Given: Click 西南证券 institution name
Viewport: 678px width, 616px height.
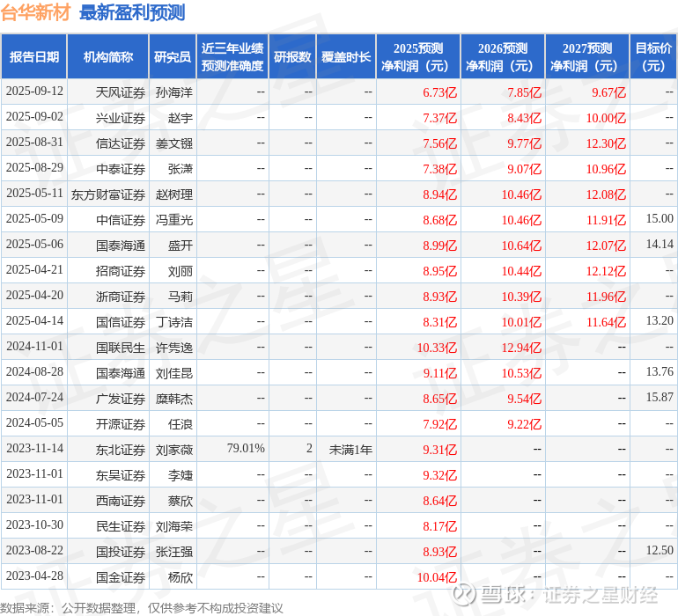Looking at the screenshot, I should pos(121,501).
